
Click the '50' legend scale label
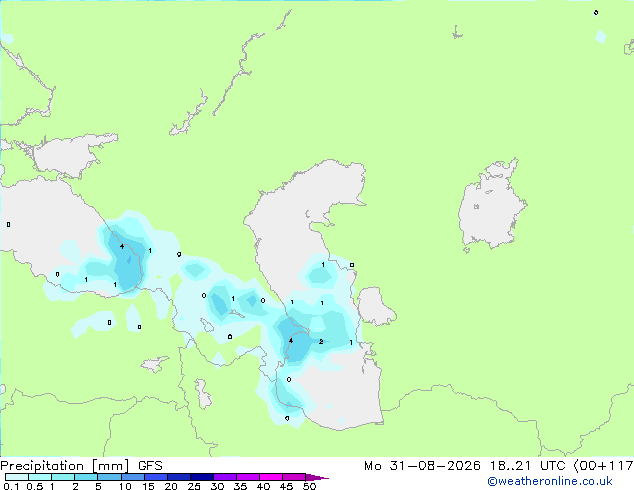pos(309,486)
